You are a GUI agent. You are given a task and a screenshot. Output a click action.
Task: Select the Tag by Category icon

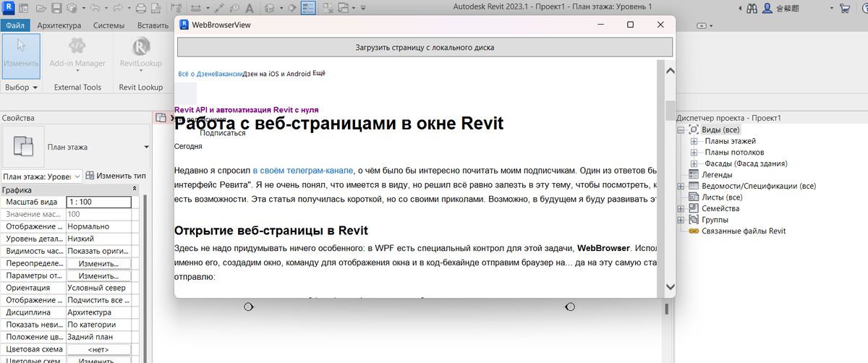235,8
